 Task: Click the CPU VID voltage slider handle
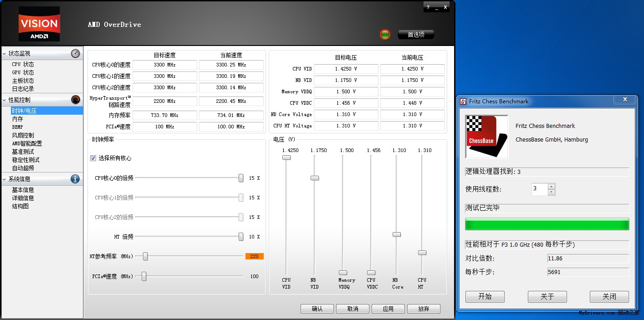tap(286, 157)
